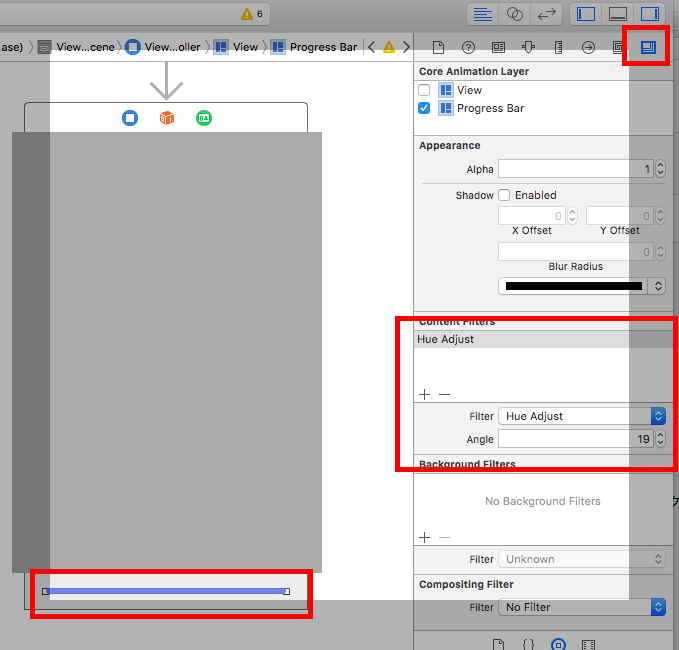Select the blue View Controller dock icon
The width and height of the screenshot is (679, 650).
[130, 118]
